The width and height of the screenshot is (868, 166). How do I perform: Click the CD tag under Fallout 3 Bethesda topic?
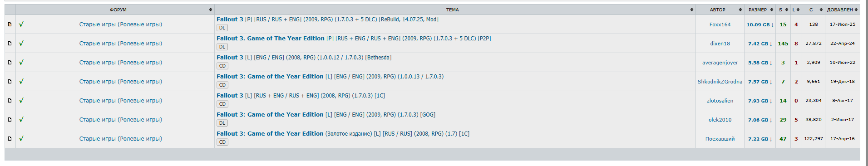[x=222, y=66]
